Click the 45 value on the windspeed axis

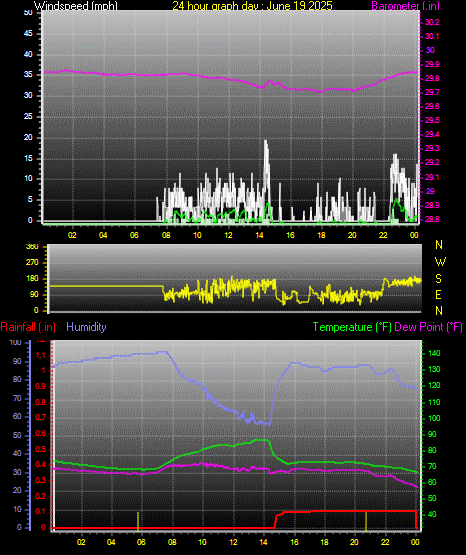tap(28, 34)
